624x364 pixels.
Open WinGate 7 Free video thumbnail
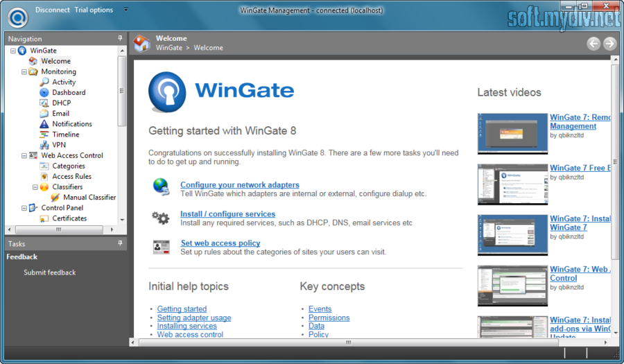point(512,184)
